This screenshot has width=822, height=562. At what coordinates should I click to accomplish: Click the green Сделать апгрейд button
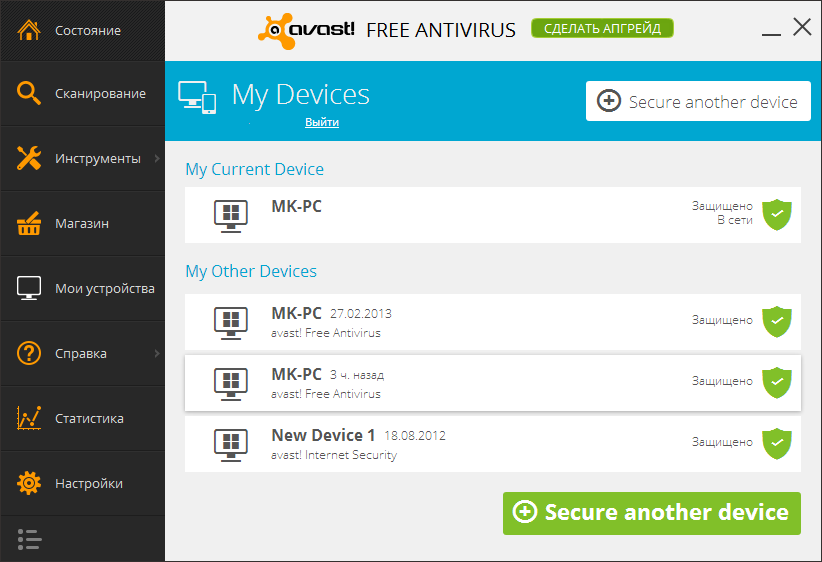[x=602, y=28]
